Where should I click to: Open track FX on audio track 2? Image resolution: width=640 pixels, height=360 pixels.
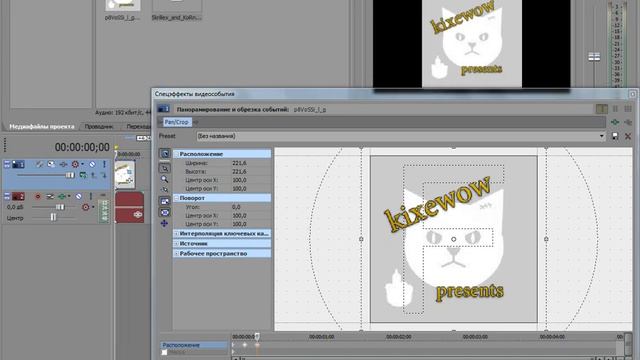tap(62, 197)
